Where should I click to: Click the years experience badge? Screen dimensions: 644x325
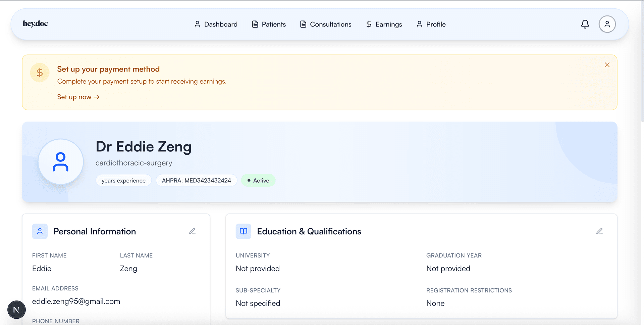[x=123, y=180]
